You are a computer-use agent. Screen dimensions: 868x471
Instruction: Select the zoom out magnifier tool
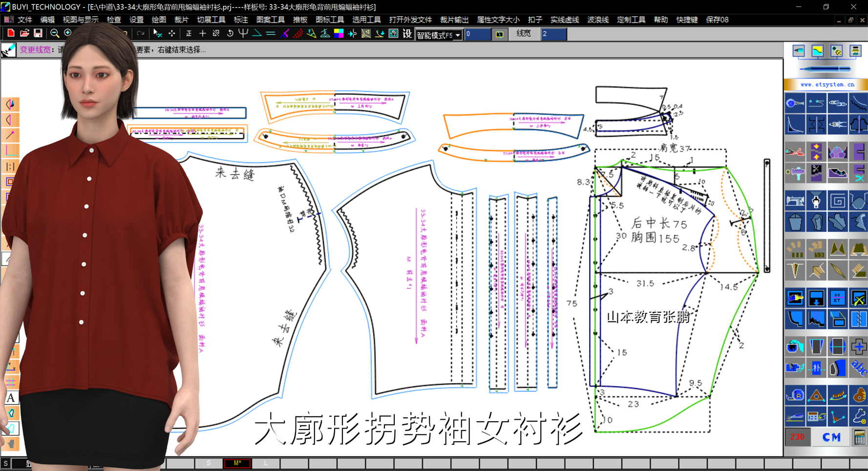(x=55, y=33)
